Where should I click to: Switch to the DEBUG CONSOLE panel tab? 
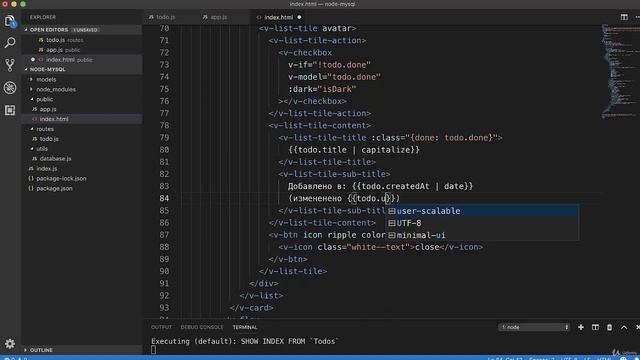click(x=202, y=327)
